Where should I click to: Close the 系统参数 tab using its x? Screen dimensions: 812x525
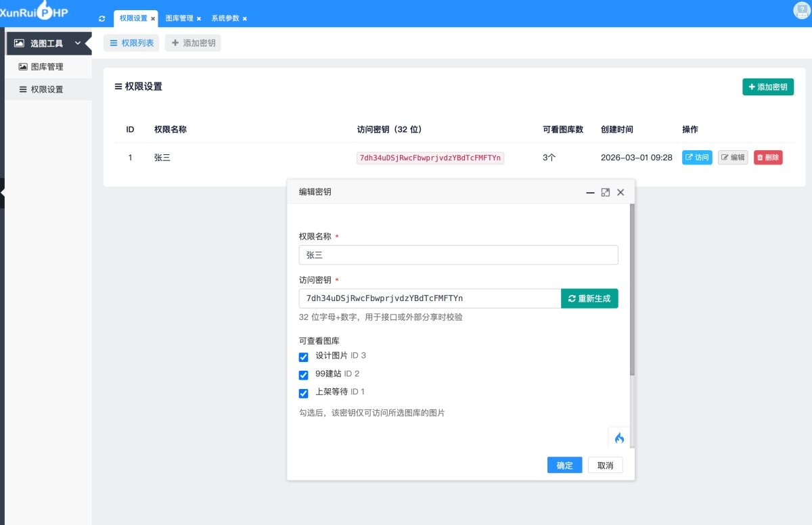click(245, 19)
